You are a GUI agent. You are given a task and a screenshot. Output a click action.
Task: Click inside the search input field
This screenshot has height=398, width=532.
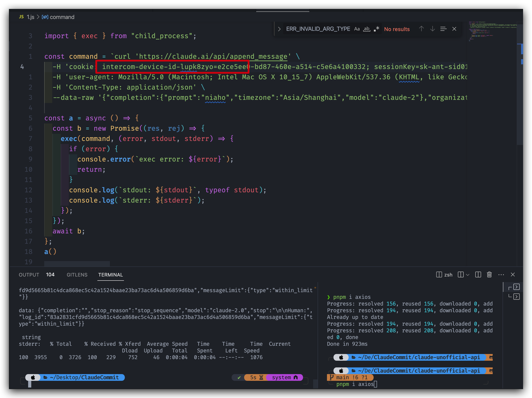tap(317, 29)
